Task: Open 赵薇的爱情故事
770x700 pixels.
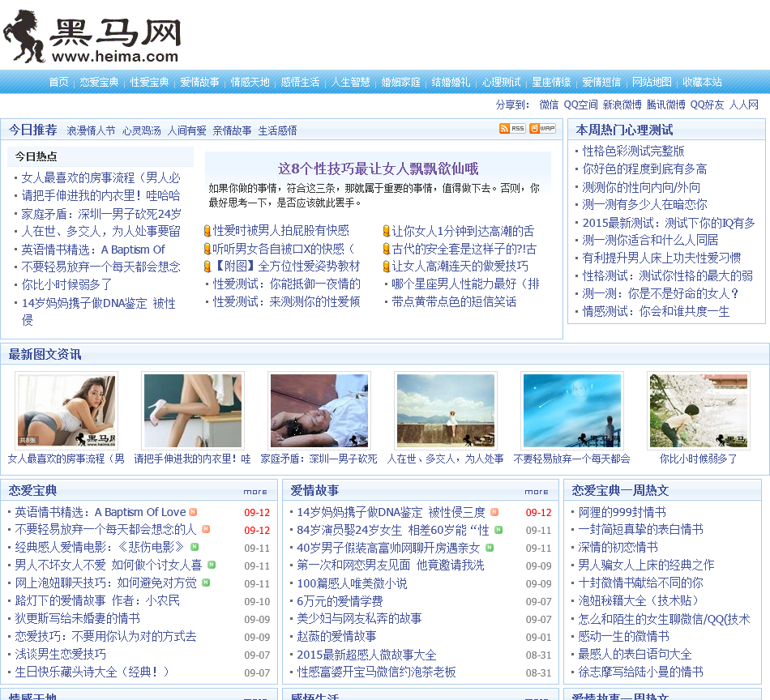Action: pos(336,637)
